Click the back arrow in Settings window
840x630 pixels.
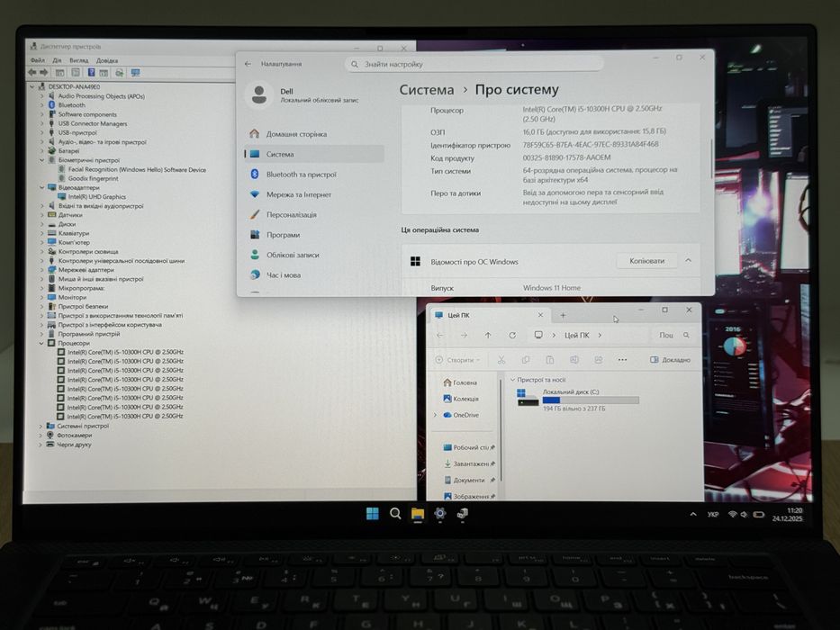click(x=248, y=64)
